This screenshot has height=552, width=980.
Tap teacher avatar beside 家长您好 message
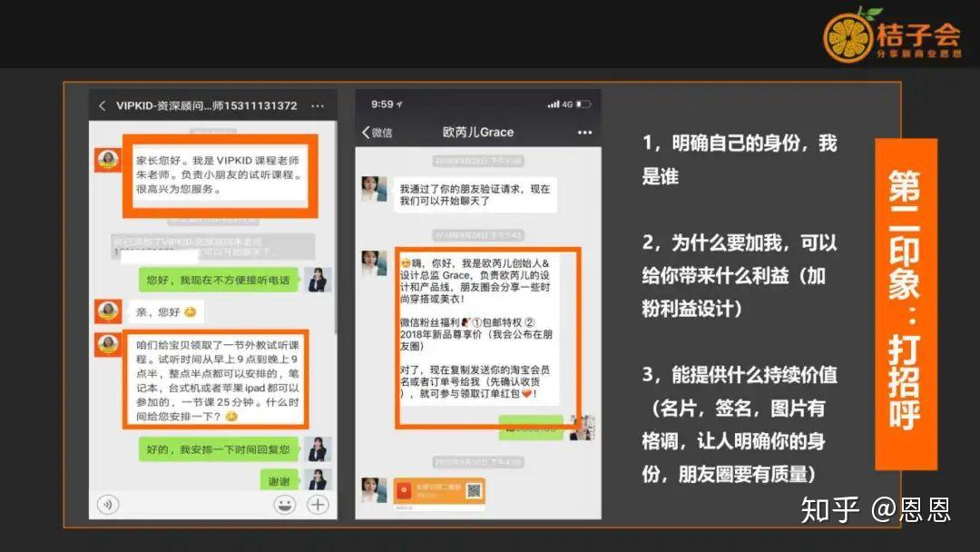point(107,160)
